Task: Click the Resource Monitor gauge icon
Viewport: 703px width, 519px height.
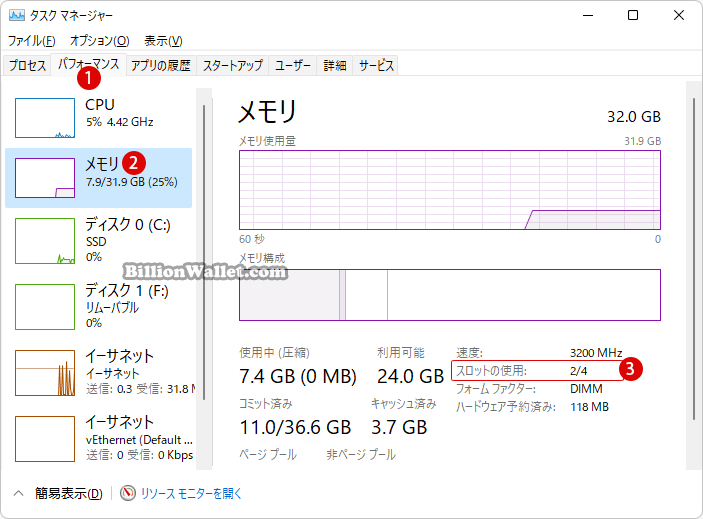Action: pos(128,493)
